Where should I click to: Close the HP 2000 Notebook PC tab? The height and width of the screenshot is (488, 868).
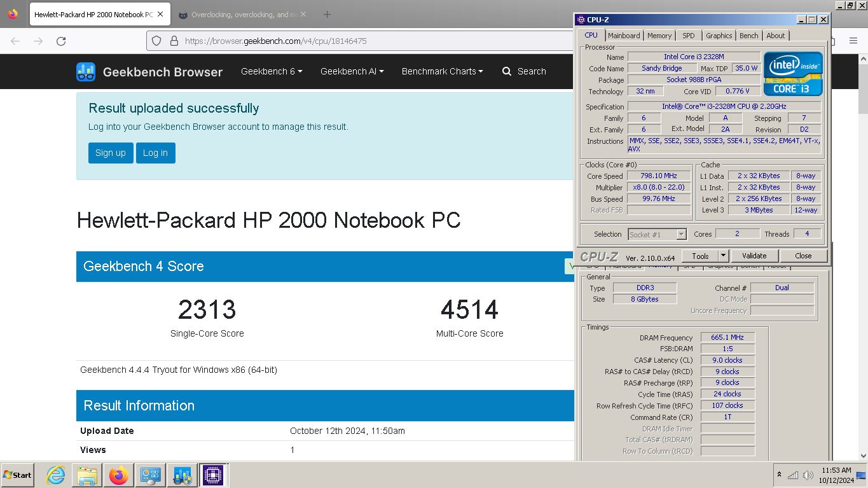click(160, 14)
